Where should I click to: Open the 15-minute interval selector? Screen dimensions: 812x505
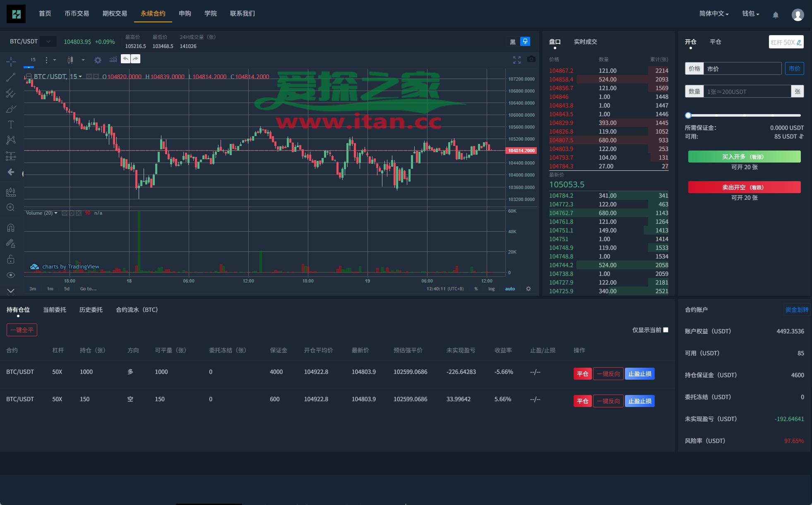(33, 60)
